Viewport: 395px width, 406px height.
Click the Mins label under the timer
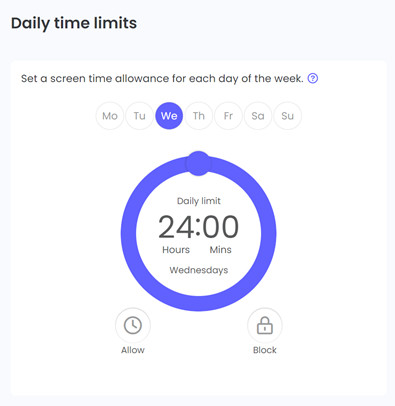pyautogui.click(x=220, y=250)
